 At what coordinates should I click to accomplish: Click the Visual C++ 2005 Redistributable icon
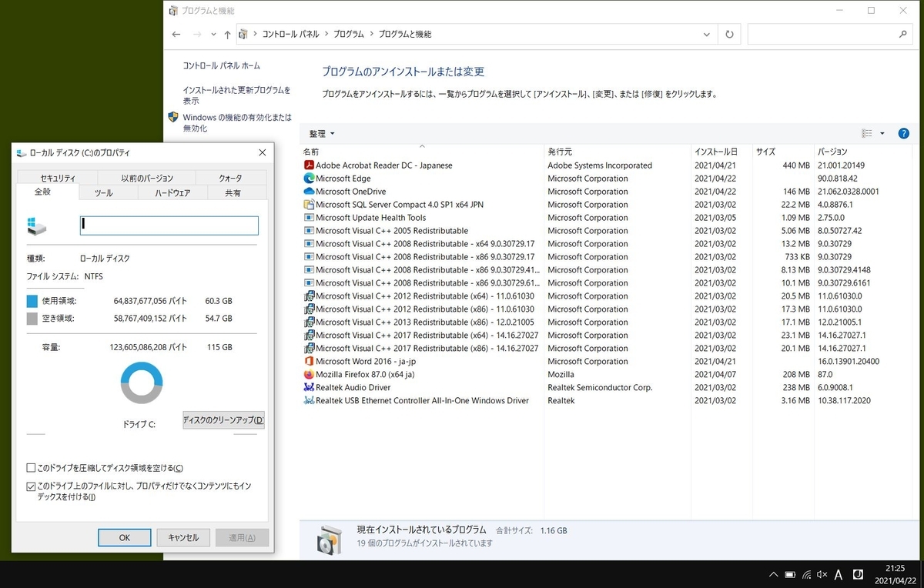point(309,231)
